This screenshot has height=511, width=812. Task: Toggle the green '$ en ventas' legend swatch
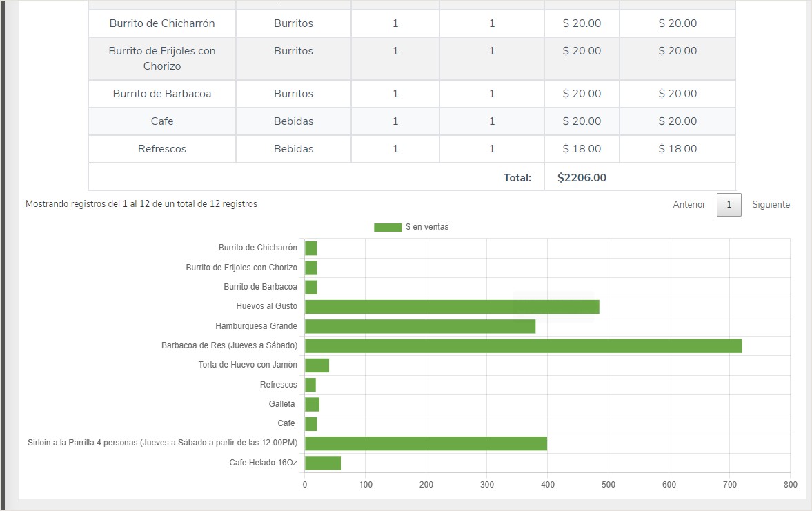tap(387, 228)
